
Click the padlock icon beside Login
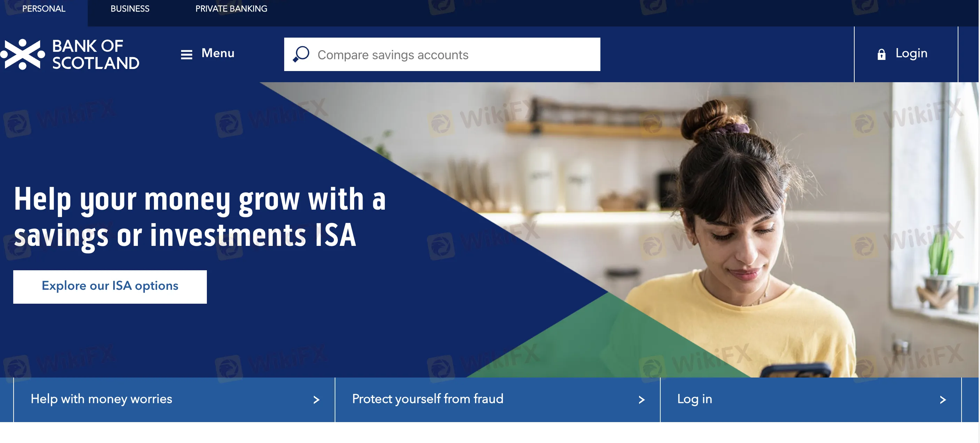881,54
